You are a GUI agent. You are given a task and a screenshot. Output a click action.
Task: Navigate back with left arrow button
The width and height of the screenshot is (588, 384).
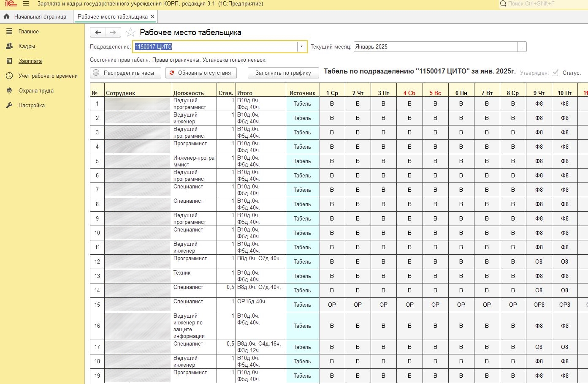click(x=98, y=33)
